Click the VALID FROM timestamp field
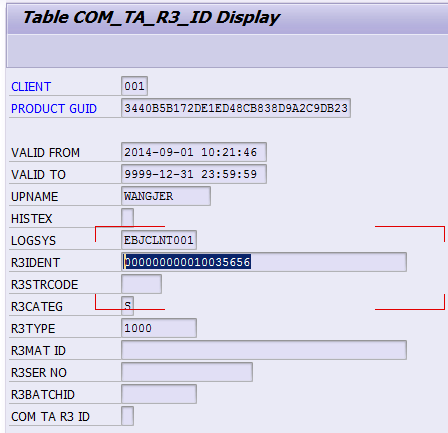The image size is (448, 433). click(194, 152)
